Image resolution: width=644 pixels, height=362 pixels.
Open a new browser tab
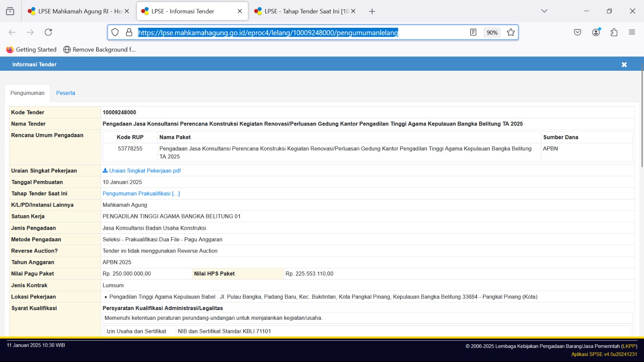tap(372, 11)
